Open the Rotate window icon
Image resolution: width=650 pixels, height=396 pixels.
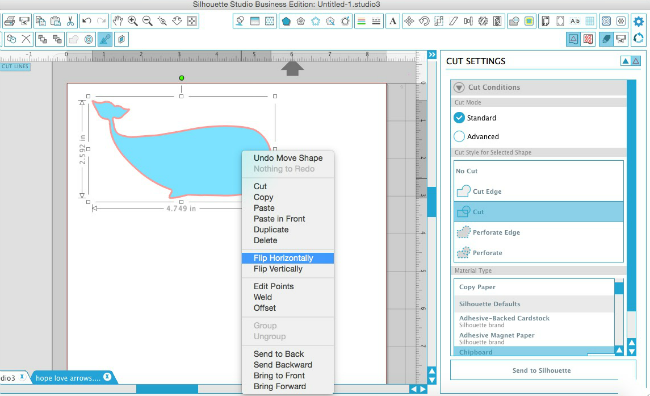[424, 21]
